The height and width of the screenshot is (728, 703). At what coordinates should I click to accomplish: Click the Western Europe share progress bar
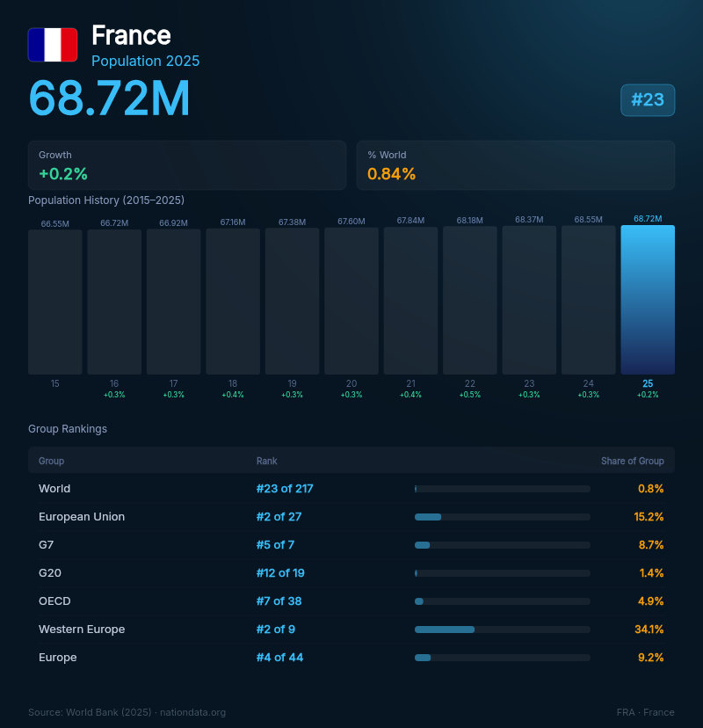503,630
